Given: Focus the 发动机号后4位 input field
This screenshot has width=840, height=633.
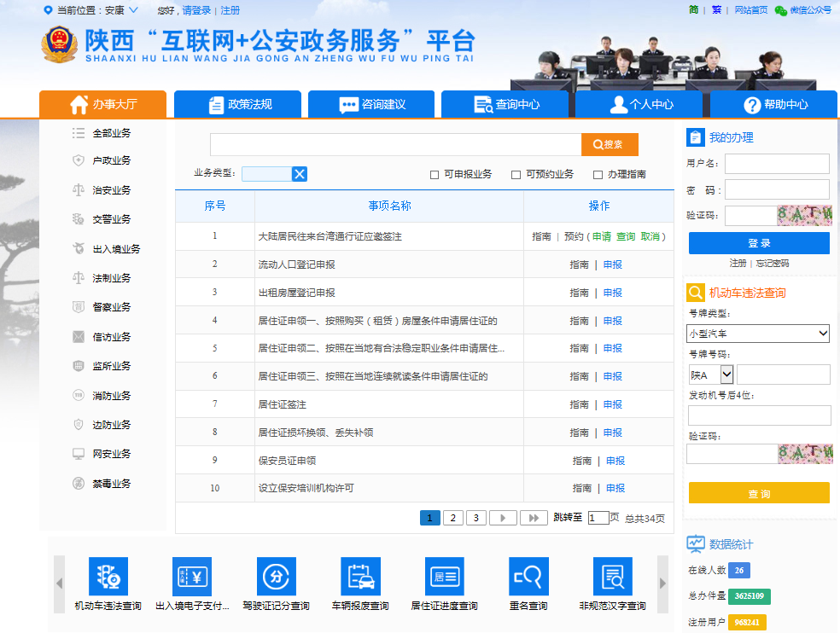Looking at the screenshot, I should (759, 415).
